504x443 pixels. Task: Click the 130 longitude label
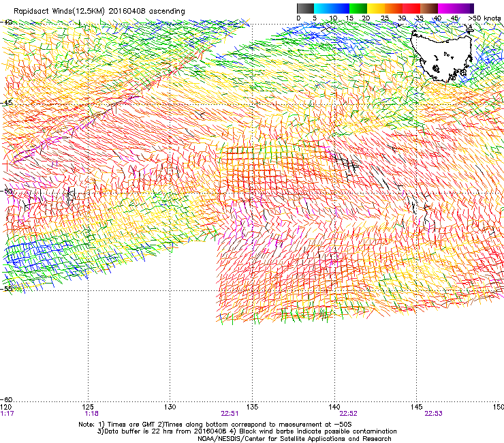click(170, 407)
